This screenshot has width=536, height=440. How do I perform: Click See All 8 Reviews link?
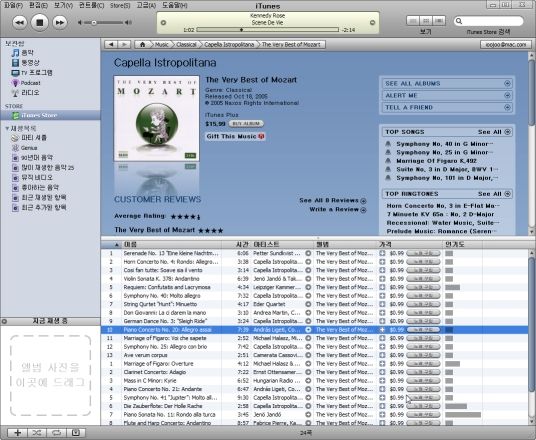click(x=332, y=200)
